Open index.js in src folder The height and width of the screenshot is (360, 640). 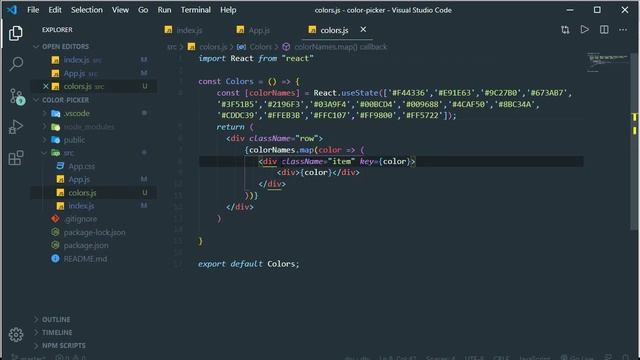click(81, 206)
